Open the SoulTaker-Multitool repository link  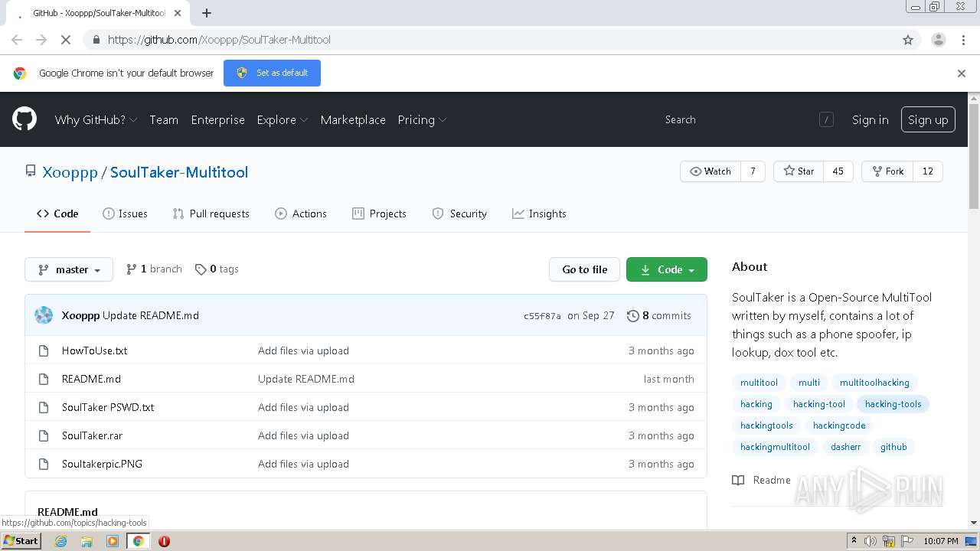[179, 172]
